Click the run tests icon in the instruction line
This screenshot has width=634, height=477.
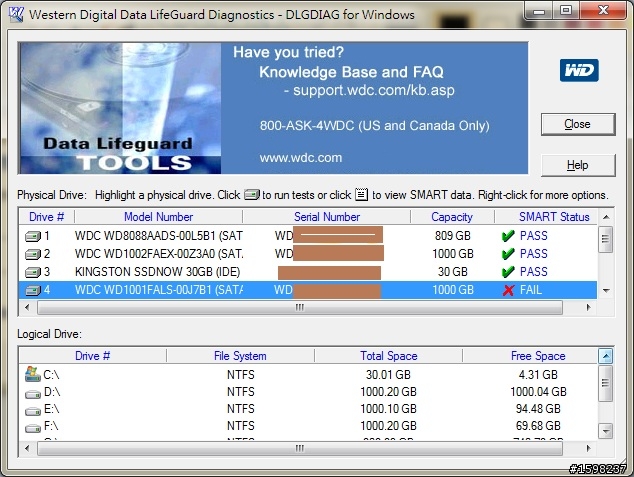click(252, 195)
